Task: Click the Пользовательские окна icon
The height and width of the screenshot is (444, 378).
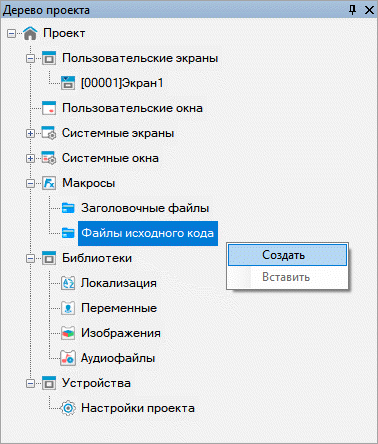Action: (49, 108)
